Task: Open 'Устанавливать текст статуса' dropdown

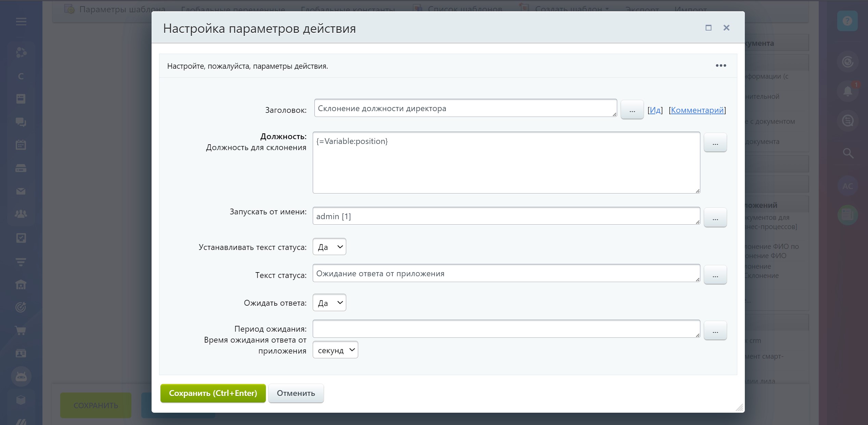Action: point(329,247)
